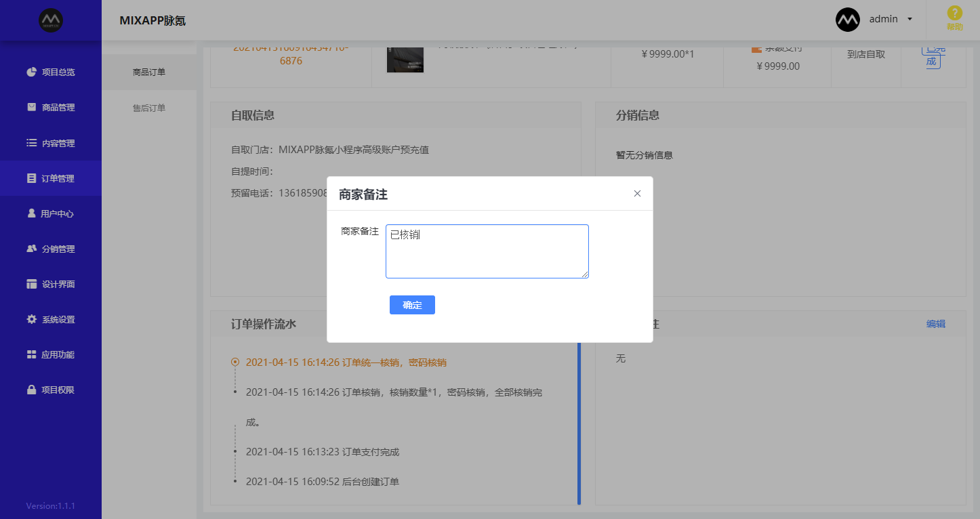This screenshot has width=980, height=519.
Task: Open 项目总览 pie chart icon
Action: (31, 72)
